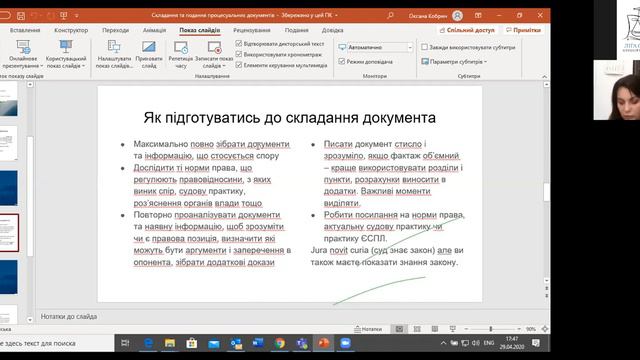The image size is (640, 360).
Task: Click Нотатки button in status bar
Action: pyautogui.click(x=368, y=329)
